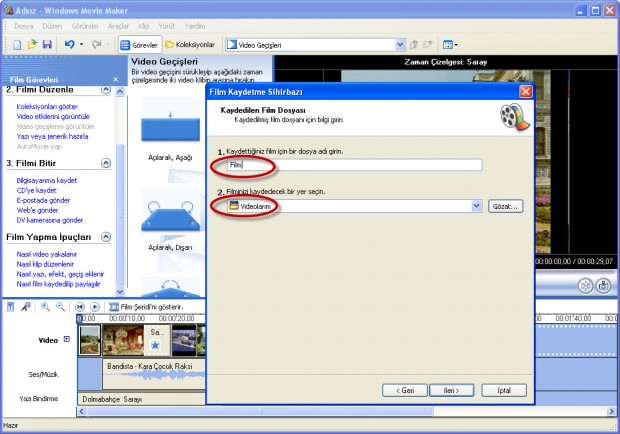
Task: Click the take picture icon under preview
Action: (603, 285)
